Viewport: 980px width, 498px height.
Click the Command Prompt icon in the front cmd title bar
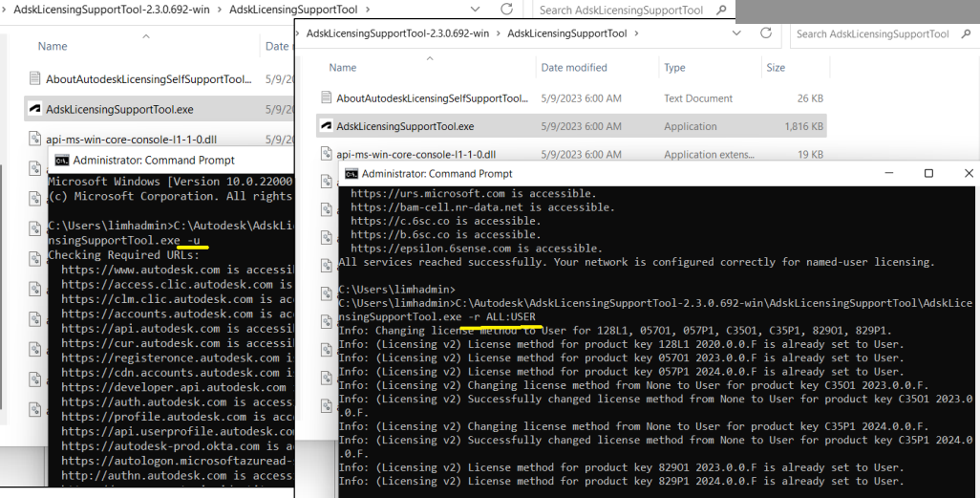[352, 174]
